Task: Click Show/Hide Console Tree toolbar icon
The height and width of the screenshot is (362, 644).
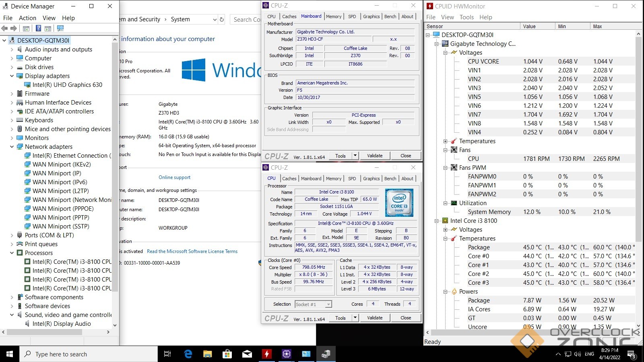Action: (26, 29)
